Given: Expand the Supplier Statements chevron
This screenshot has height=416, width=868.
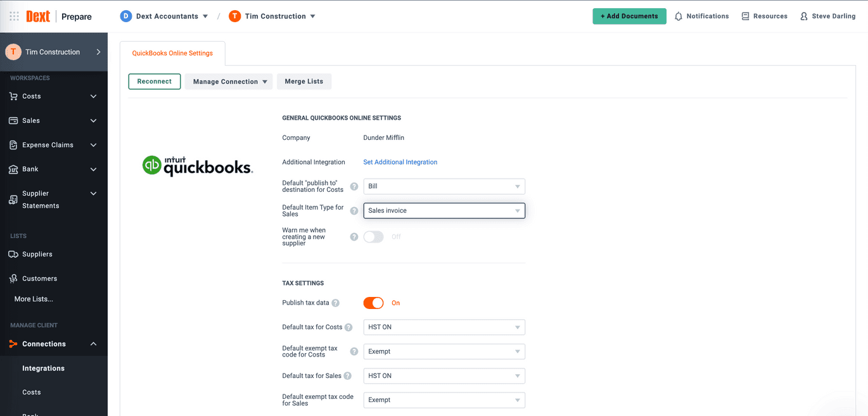Looking at the screenshot, I should tap(94, 194).
